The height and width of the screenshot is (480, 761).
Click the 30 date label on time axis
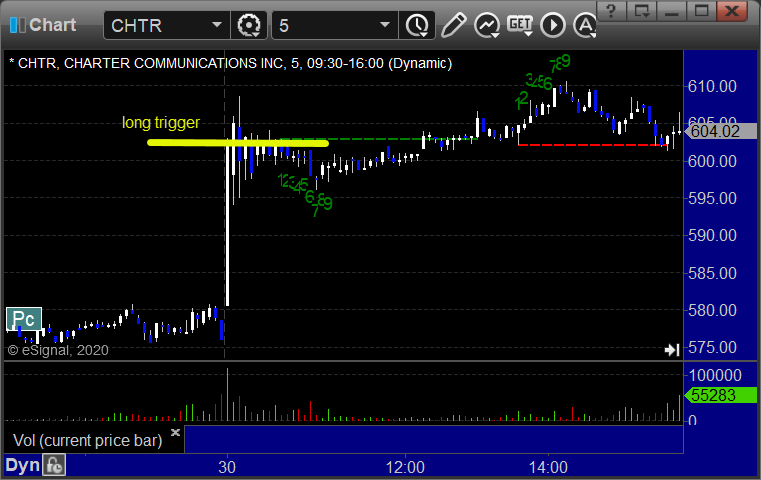click(227, 467)
